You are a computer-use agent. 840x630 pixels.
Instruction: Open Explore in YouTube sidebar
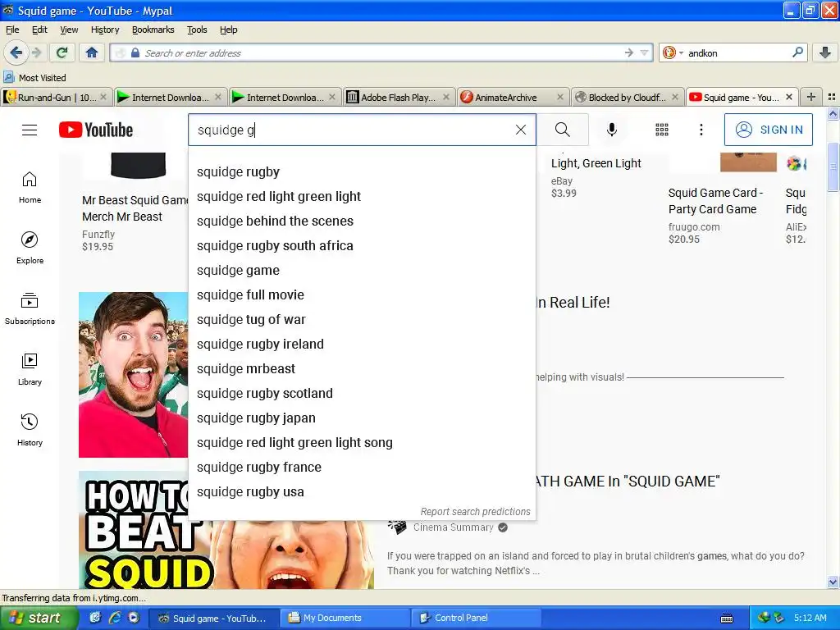(x=30, y=248)
